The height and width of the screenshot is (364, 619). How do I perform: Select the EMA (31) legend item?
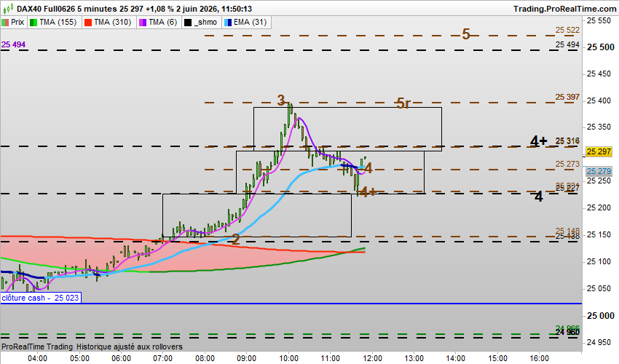246,22
